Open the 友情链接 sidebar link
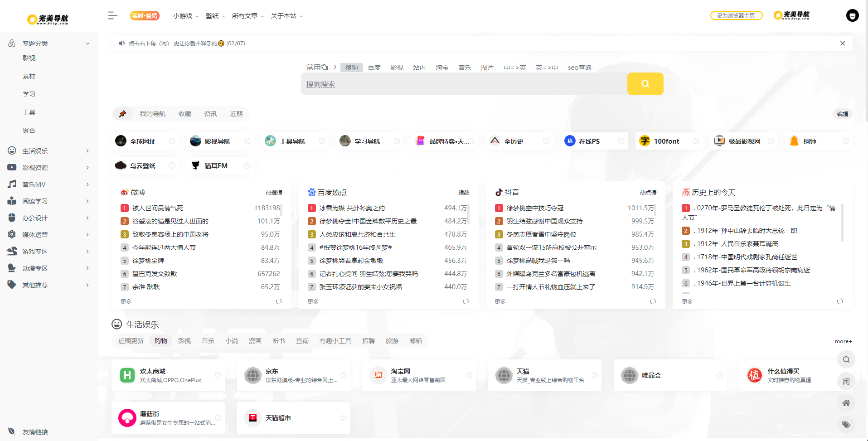The image size is (868, 441). click(35, 432)
